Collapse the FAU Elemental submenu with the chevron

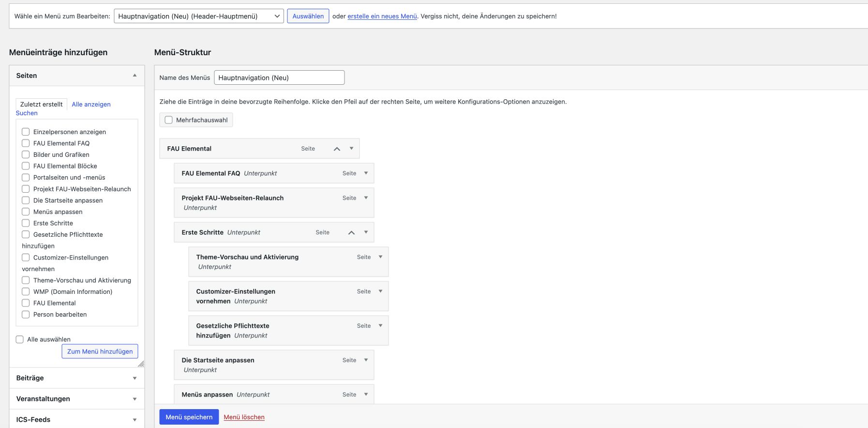point(337,149)
